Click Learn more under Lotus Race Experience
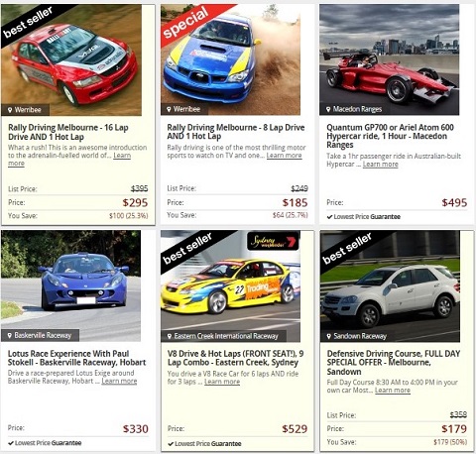Screen dimensions: 476x454 119,381
